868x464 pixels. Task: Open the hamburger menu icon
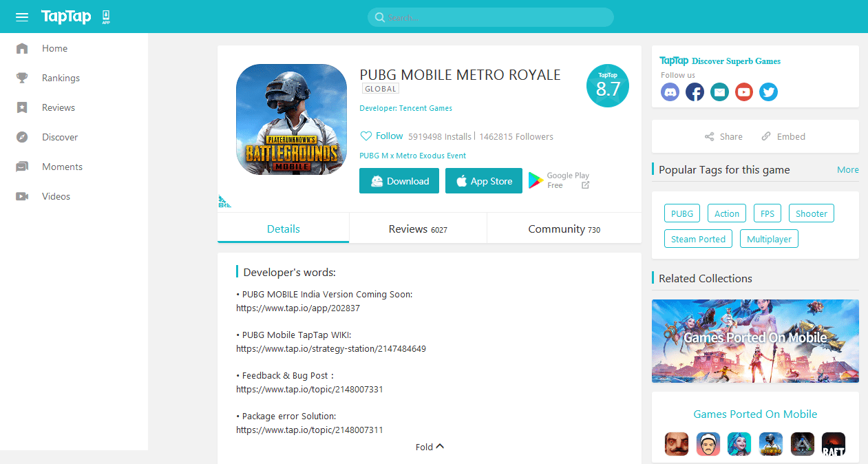(22, 17)
